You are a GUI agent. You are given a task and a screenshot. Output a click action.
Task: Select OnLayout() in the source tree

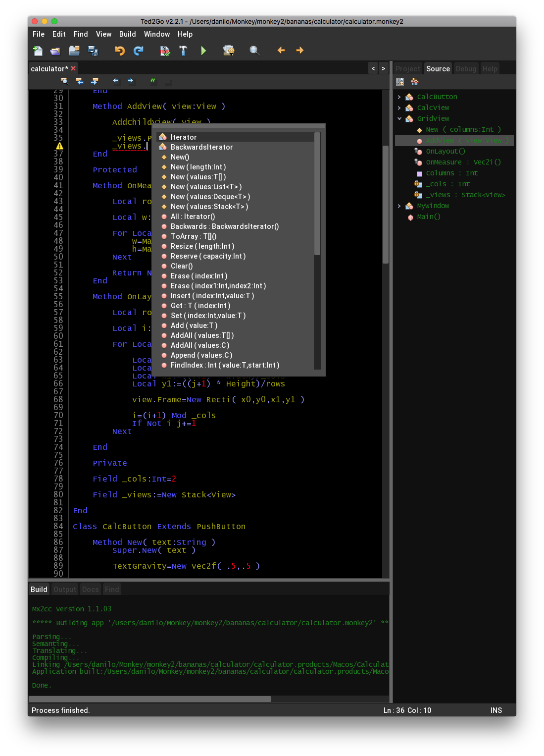(x=445, y=151)
